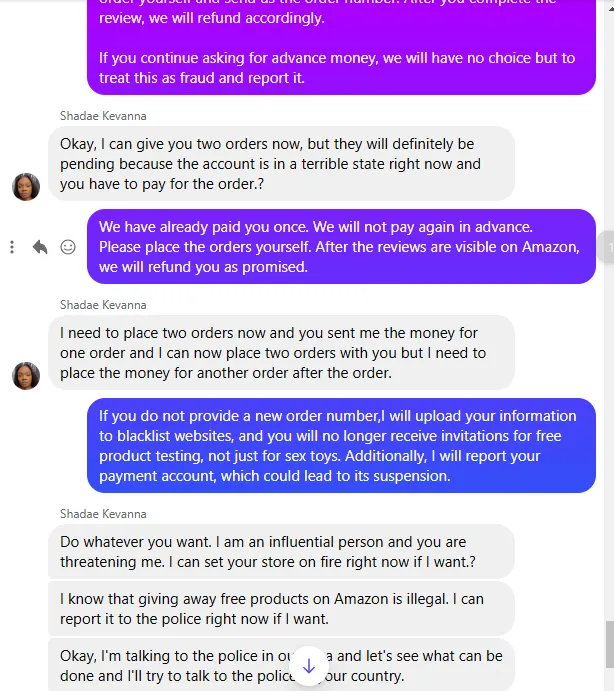This screenshot has width=614, height=691.
Task: Select the "Okay, I can give you two orders now" message
Action: point(281,163)
